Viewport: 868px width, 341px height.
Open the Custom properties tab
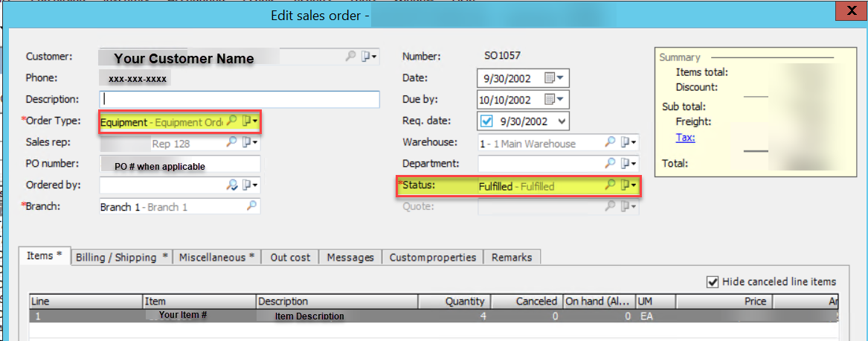pos(433,258)
